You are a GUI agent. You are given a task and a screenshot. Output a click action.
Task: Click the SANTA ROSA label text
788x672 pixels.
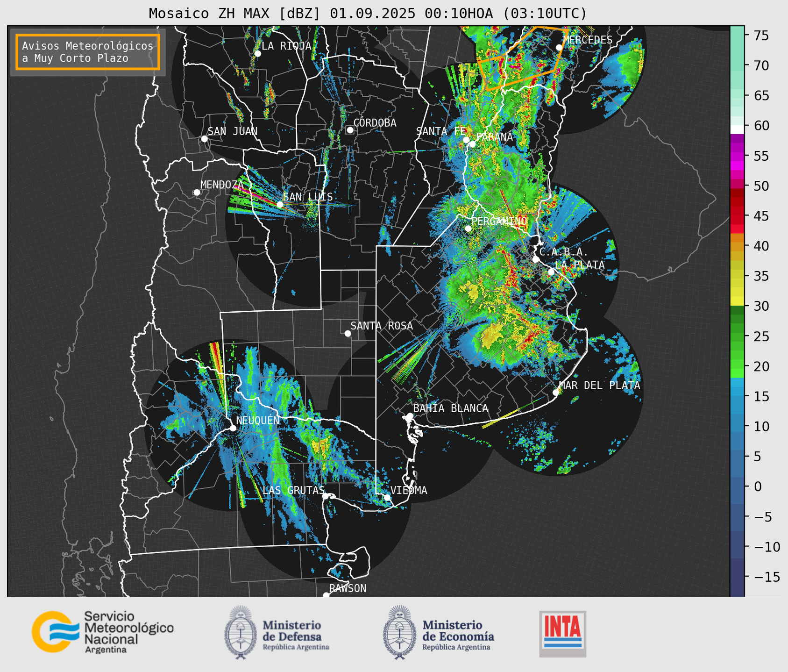tap(382, 326)
